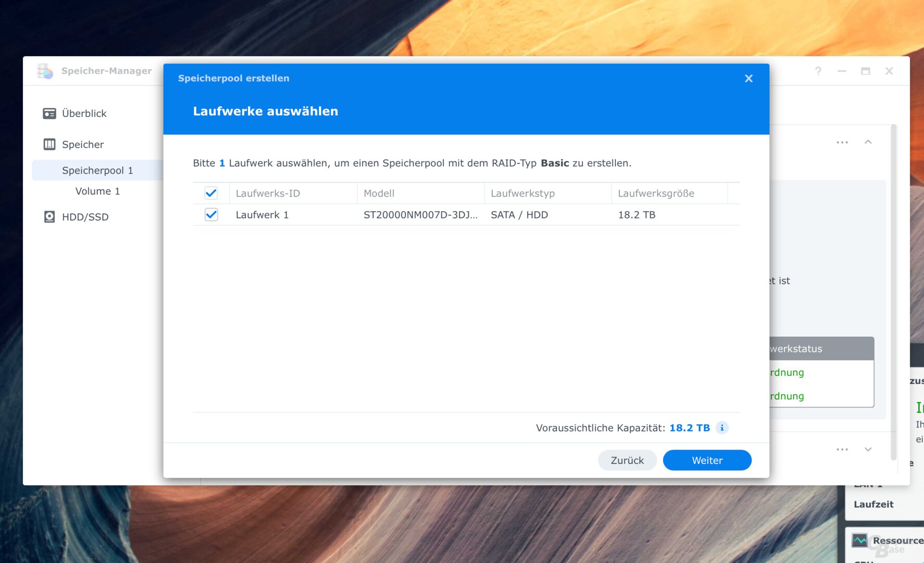Select the ST20000NM007D drive row
The width and height of the screenshot is (924, 563).
[420, 214]
